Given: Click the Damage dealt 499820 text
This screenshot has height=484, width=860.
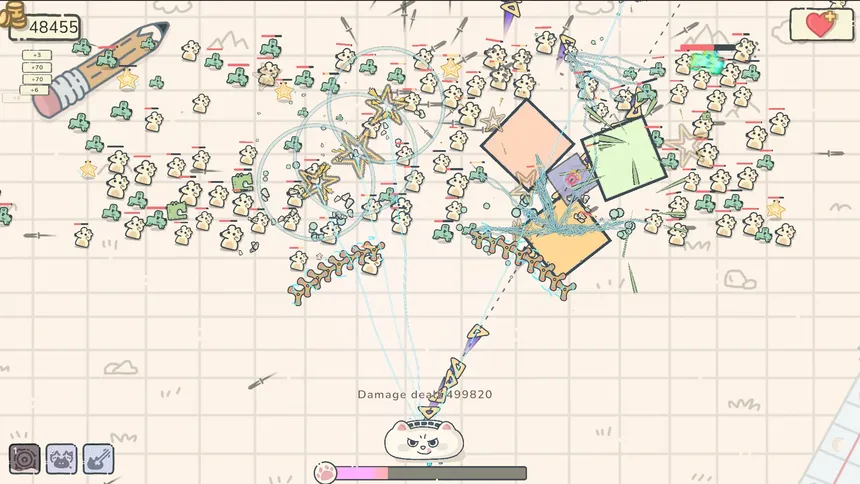Looking at the screenshot, I should 425,394.
